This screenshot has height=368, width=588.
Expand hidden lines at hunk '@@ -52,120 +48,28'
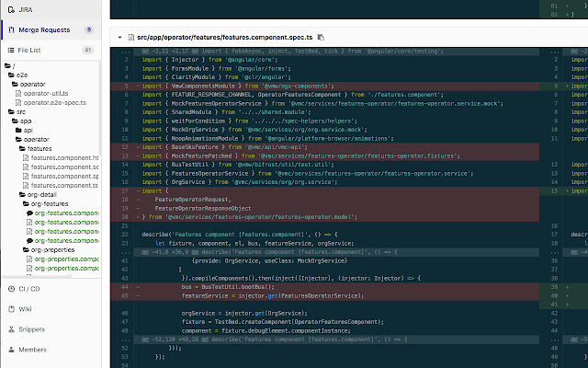click(x=127, y=339)
